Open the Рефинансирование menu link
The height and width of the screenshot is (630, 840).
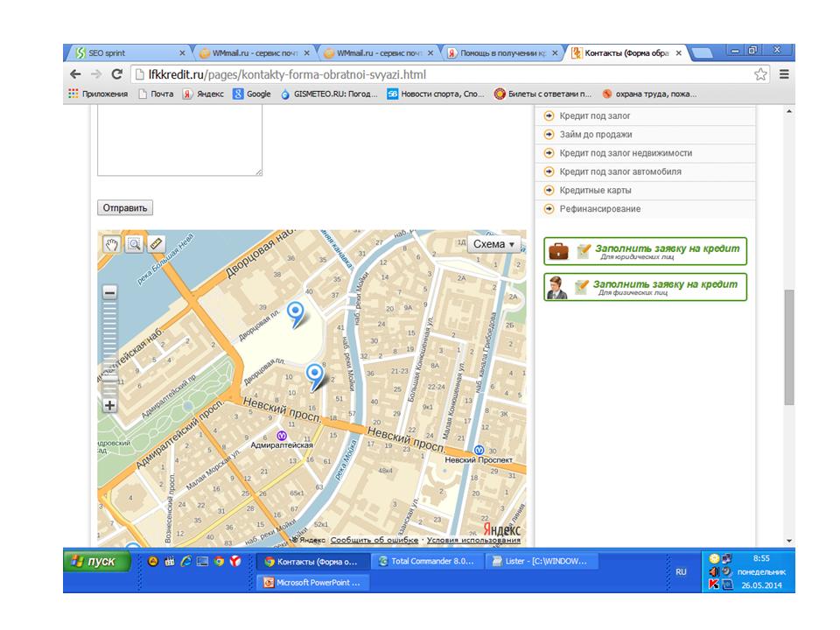coord(599,209)
